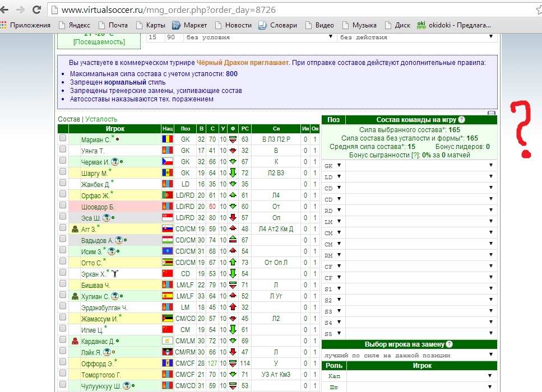Check the box for Оффорд Э.
The height and width of the screenshot is (392, 542).
tap(63, 362)
